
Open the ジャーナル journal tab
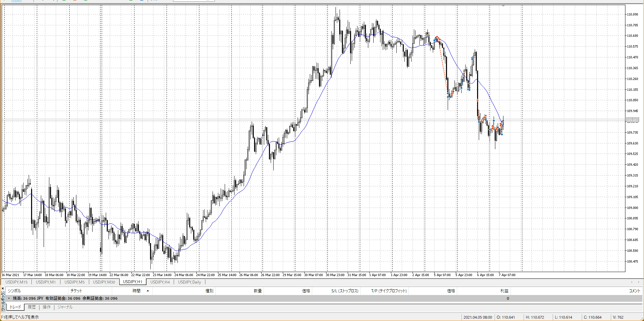point(65,307)
